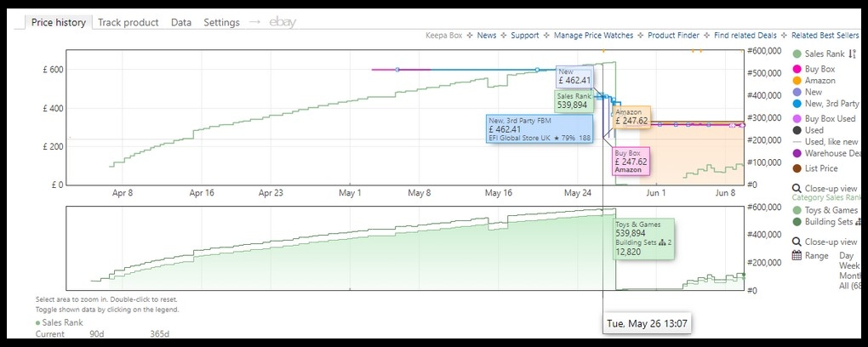Click EFI Global Store UK tooltip
This screenshot has height=347, width=868.
[540, 129]
